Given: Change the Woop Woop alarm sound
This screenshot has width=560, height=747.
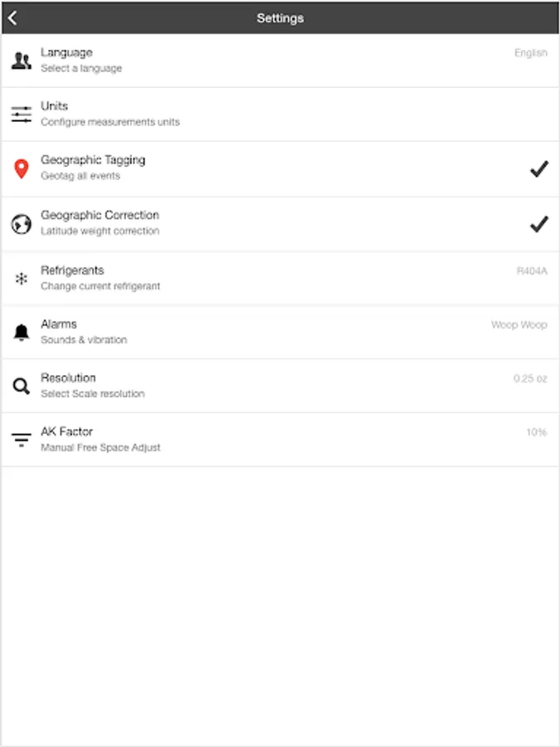Looking at the screenshot, I should pos(519,325).
